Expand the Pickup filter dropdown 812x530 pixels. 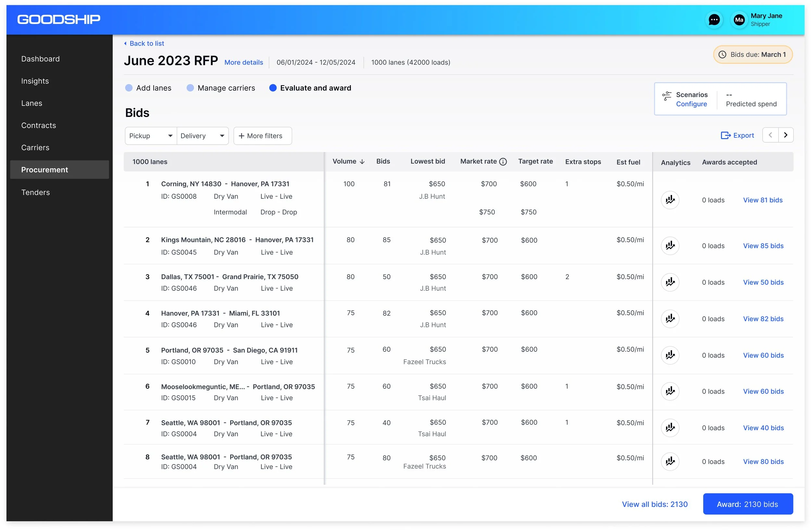click(151, 136)
